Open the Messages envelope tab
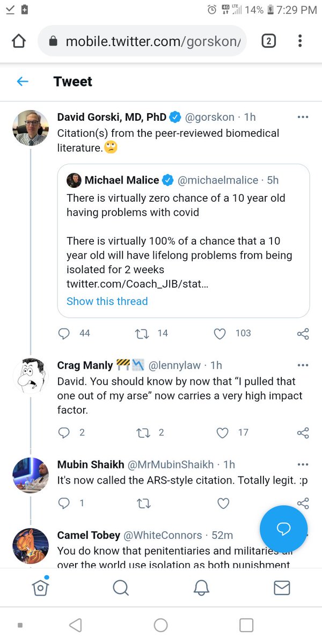 click(x=282, y=588)
